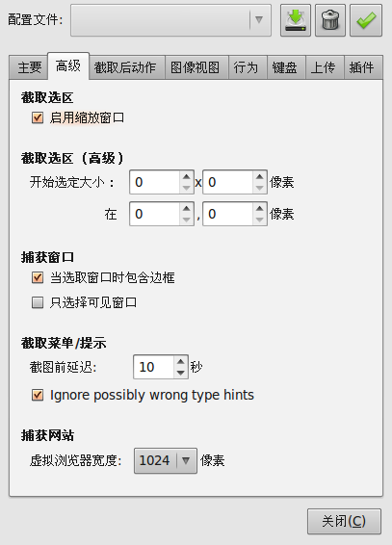The image size is (392, 545).
Task: Enable 只选择可见窗口 checkbox
Action: [38, 302]
